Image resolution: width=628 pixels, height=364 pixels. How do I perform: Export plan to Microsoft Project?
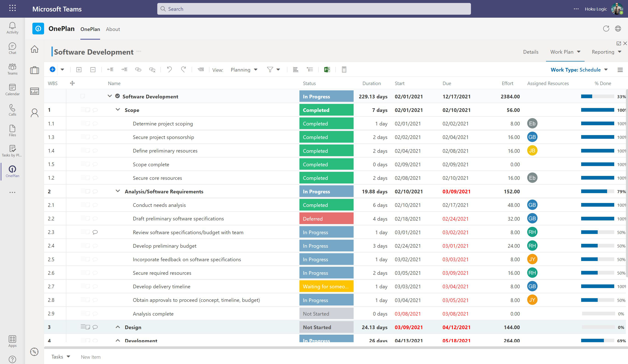pos(327,70)
